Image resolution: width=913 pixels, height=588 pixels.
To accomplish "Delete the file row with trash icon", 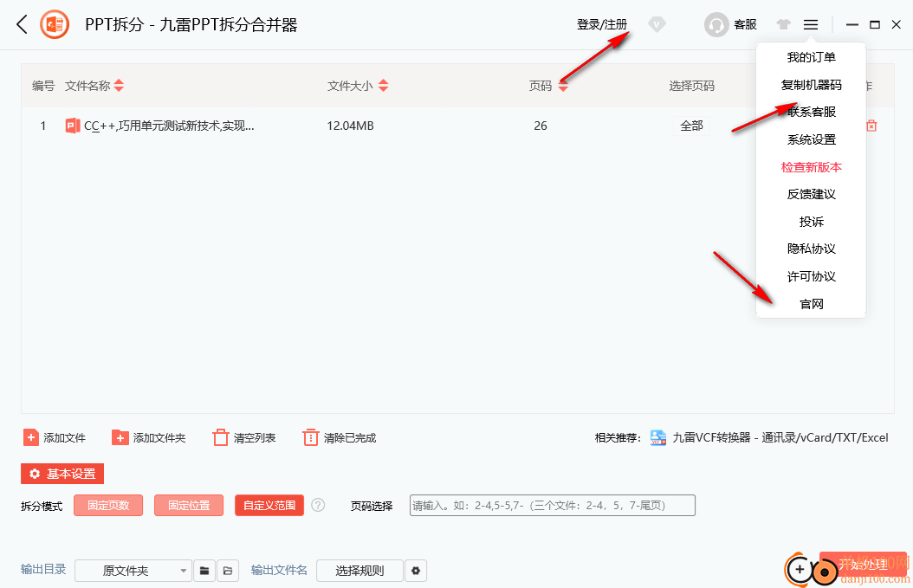I will pyautogui.click(x=871, y=126).
